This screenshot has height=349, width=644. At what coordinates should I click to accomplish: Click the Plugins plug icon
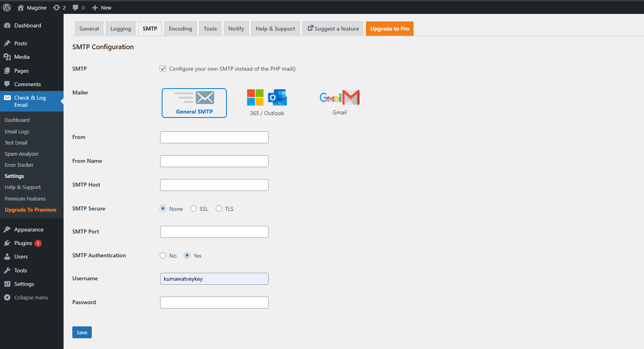coord(7,243)
